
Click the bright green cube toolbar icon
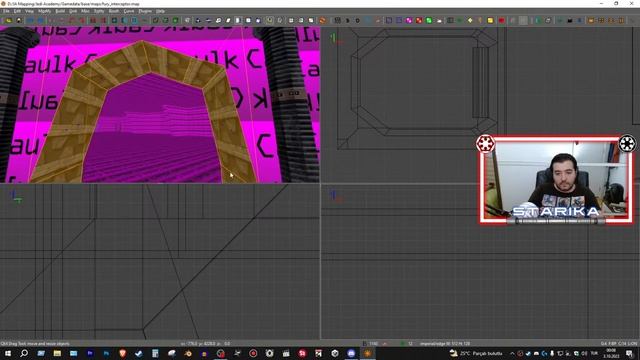[x=176, y=20]
